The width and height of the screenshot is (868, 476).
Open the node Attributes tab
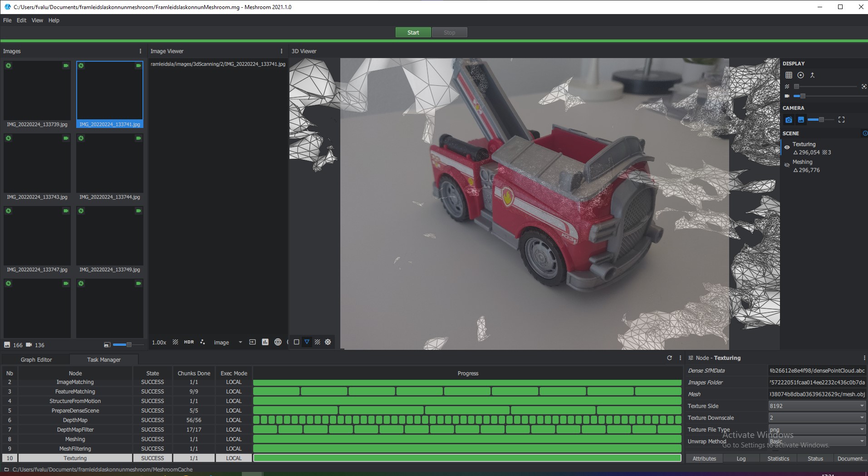click(x=704, y=459)
